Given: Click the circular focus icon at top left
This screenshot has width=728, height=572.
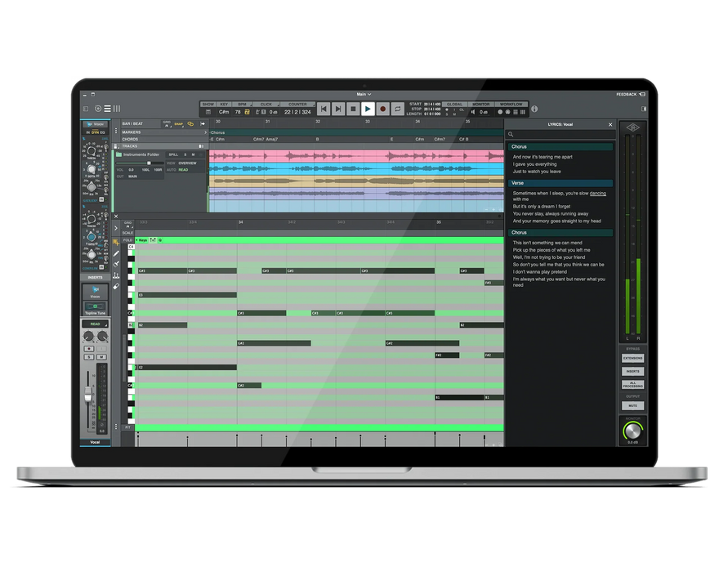Looking at the screenshot, I should coord(98,109).
